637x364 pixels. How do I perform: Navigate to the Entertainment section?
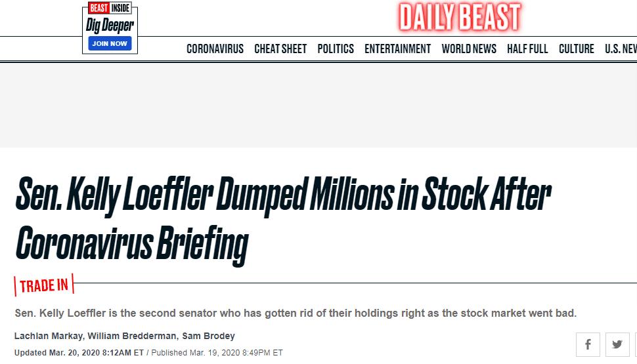[x=398, y=49]
